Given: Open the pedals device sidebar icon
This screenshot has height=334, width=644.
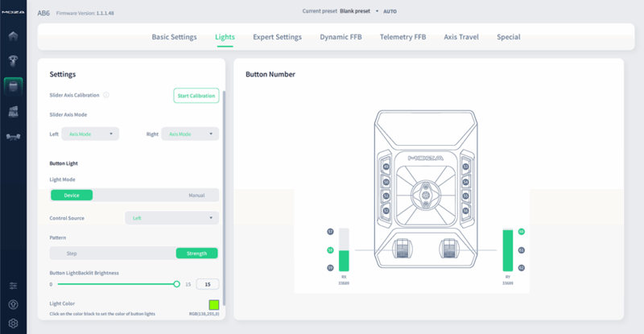Looking at the screenshot, I should [x=13, y=111].
